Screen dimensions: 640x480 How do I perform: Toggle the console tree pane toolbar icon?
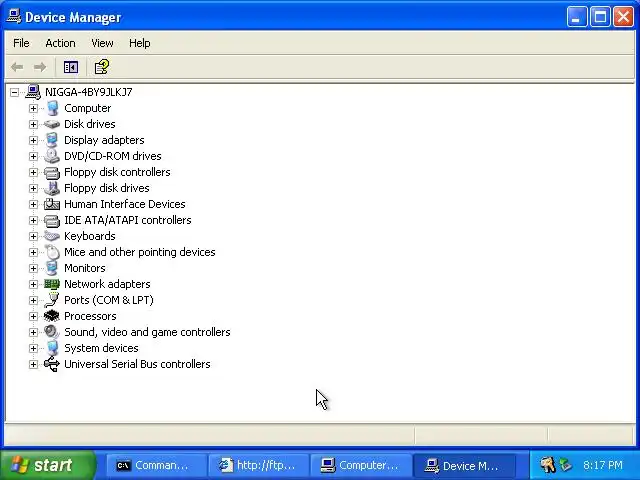[71, 67]
